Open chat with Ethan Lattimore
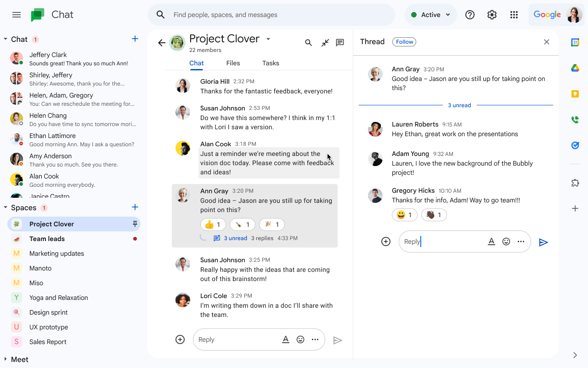This screenshot has width=588, height=368. point(74,140)
